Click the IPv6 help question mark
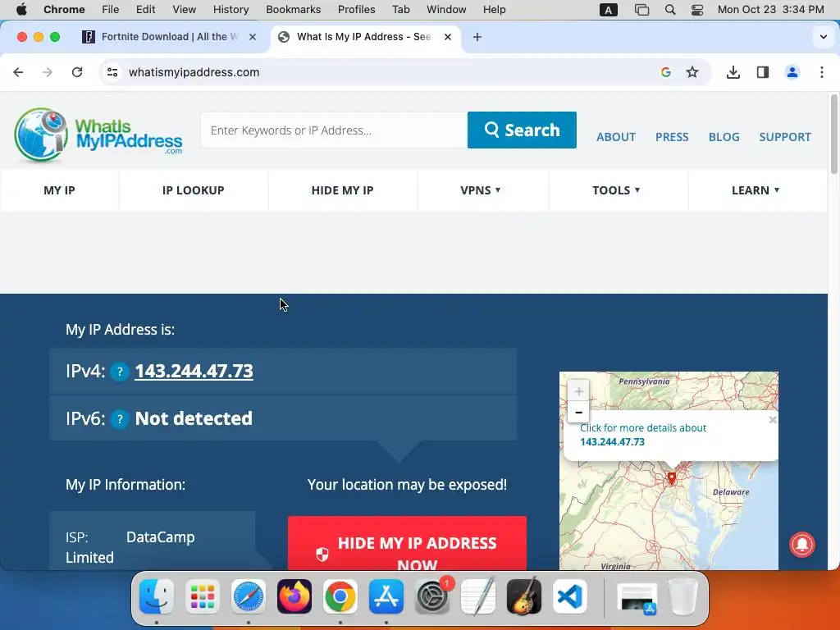 click(x=120, y=419)
